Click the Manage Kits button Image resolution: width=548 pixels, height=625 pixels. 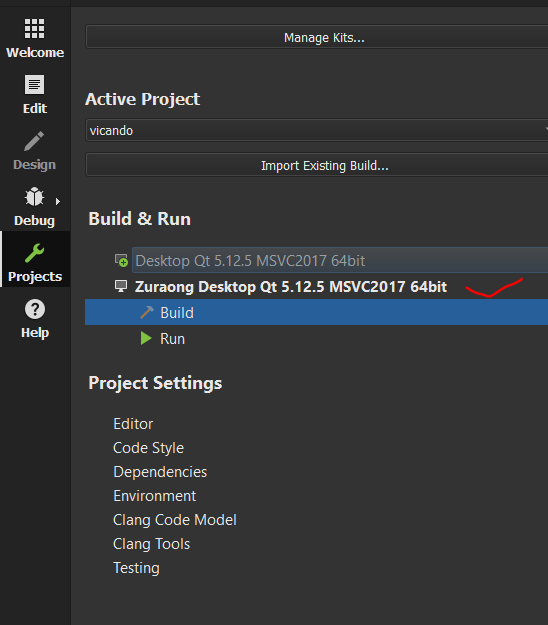(317, 37)
